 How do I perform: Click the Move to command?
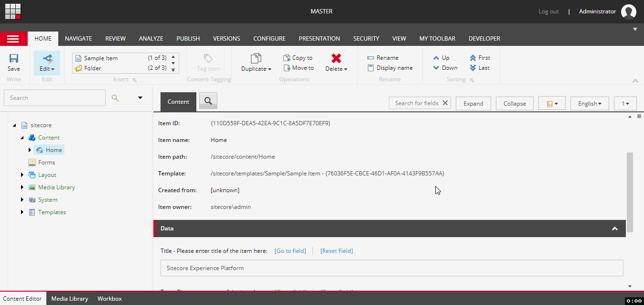pos(299,68)
